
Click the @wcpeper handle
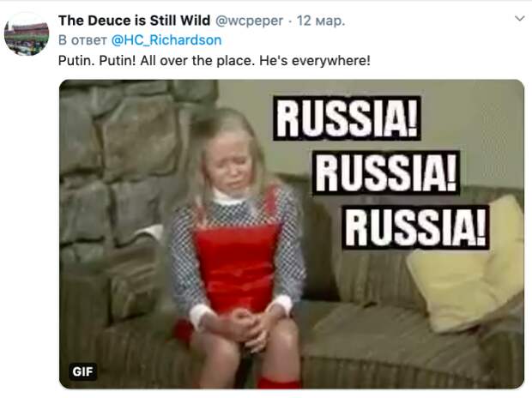(x=249, y=21)
